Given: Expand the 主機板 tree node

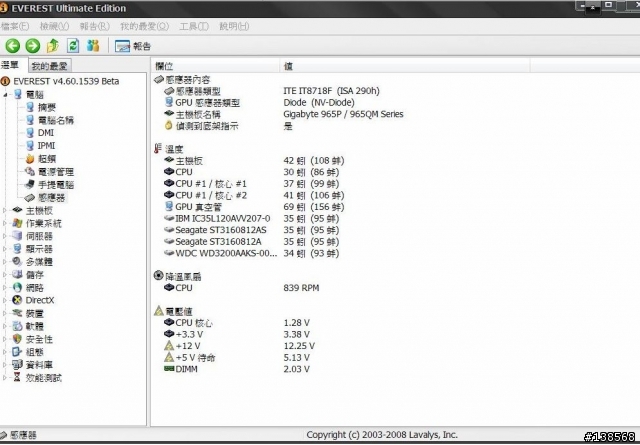Looking at the screenshot, I should pos(5,211).
